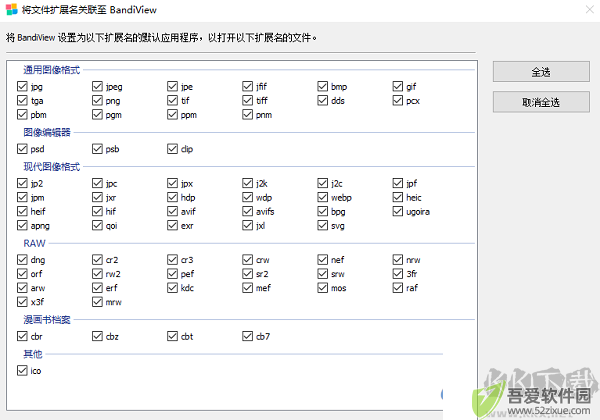Uncheck the gif checkbox

click(x=398, y=86)
